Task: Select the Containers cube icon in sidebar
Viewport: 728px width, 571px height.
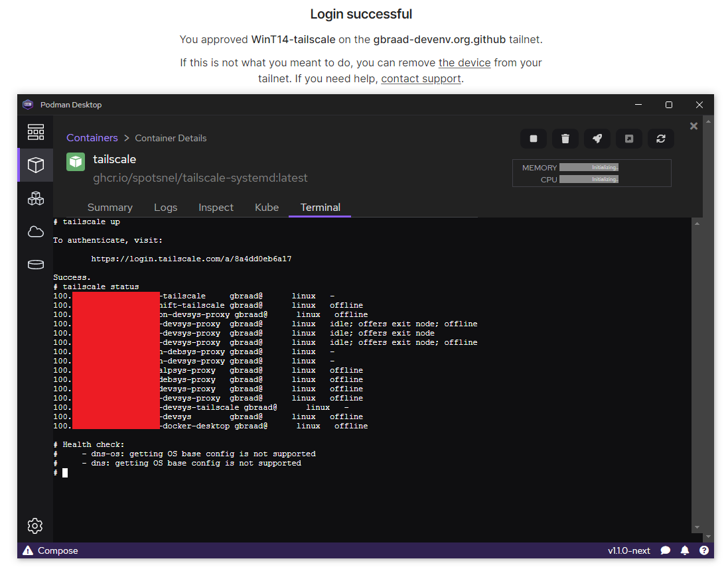Action: pos(36,164)
